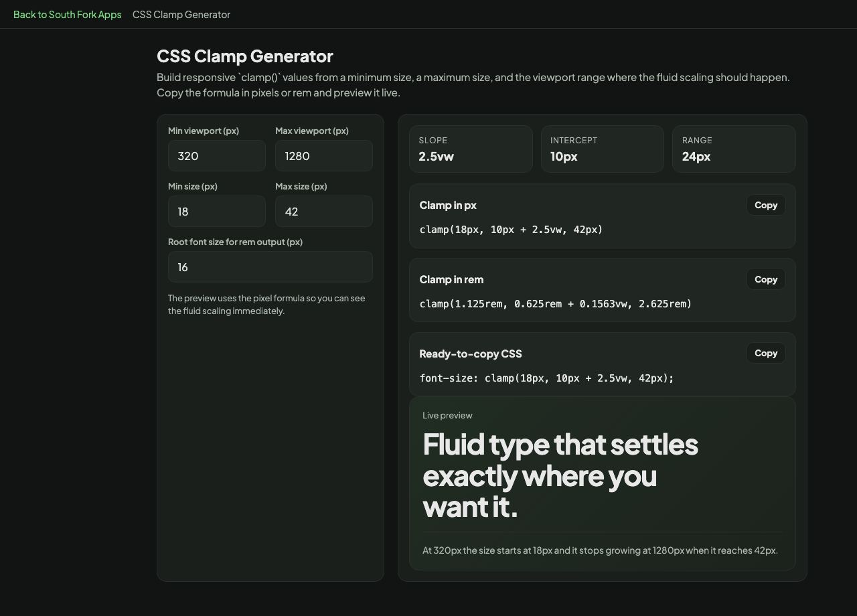
Task: Focus the Min viewport (px) field
Action: click(x=217, y=156)
